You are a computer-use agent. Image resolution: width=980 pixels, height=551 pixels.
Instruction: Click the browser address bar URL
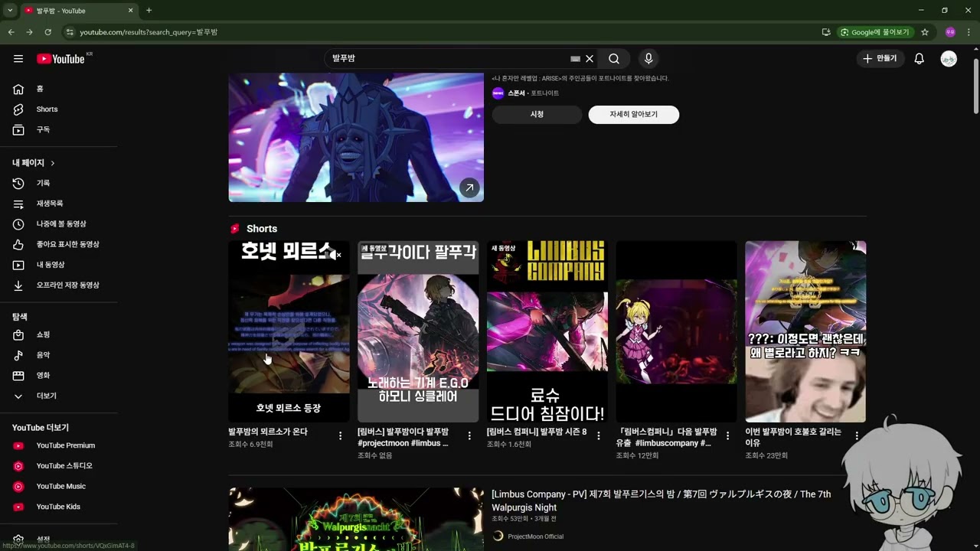click(149, 32)
